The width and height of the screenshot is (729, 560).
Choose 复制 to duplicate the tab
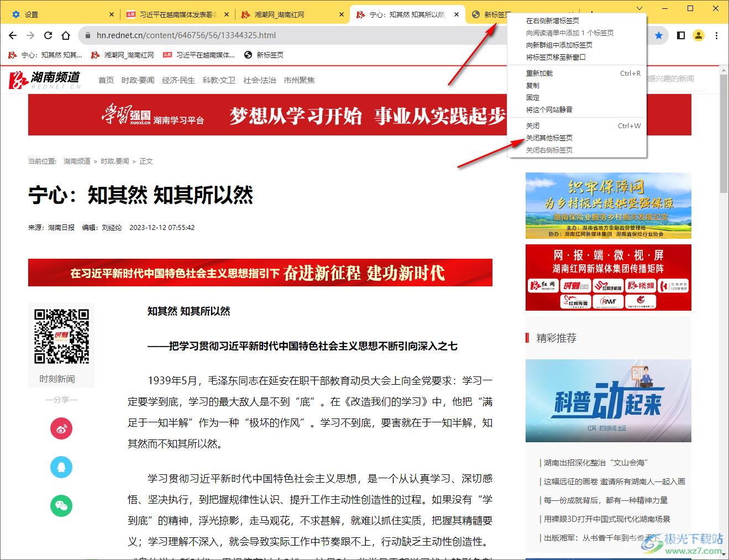coord(577,85)
